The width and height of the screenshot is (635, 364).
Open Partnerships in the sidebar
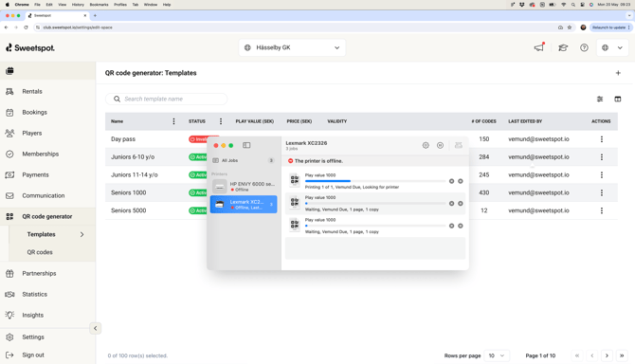[x=39, y=273]
